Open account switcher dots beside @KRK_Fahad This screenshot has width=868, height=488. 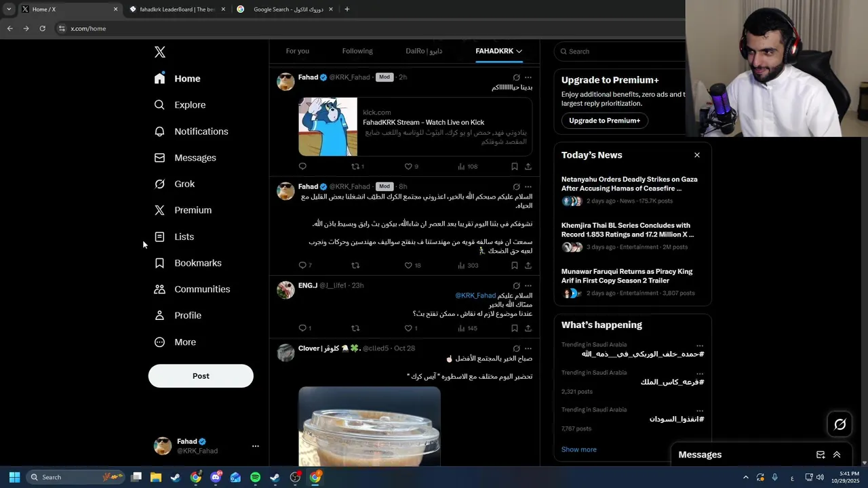pos(256,446)
